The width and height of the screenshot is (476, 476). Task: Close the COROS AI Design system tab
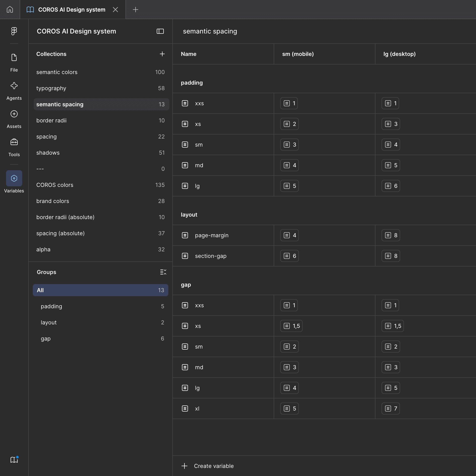coord(115,10)
